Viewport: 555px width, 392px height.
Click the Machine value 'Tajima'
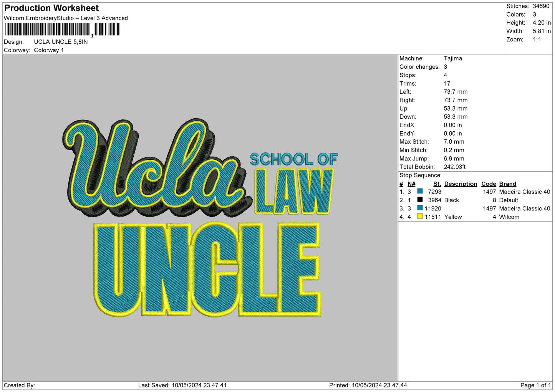(x=453, y=58)
